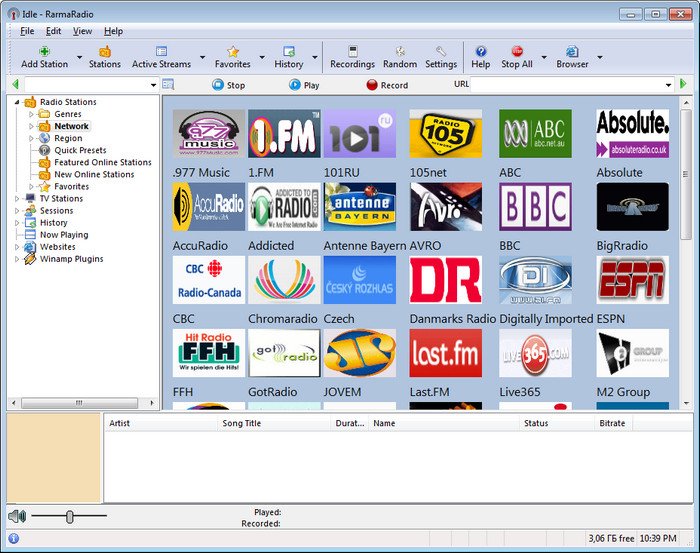
Task: Click the volume slider handle
Action: pyautogui.click(x=69, y=516)
